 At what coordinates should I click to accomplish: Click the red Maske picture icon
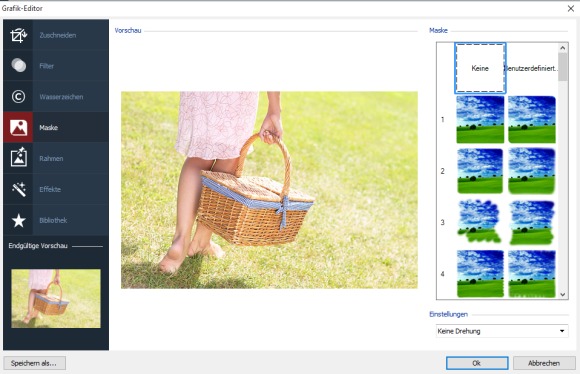tap(18, 128)
